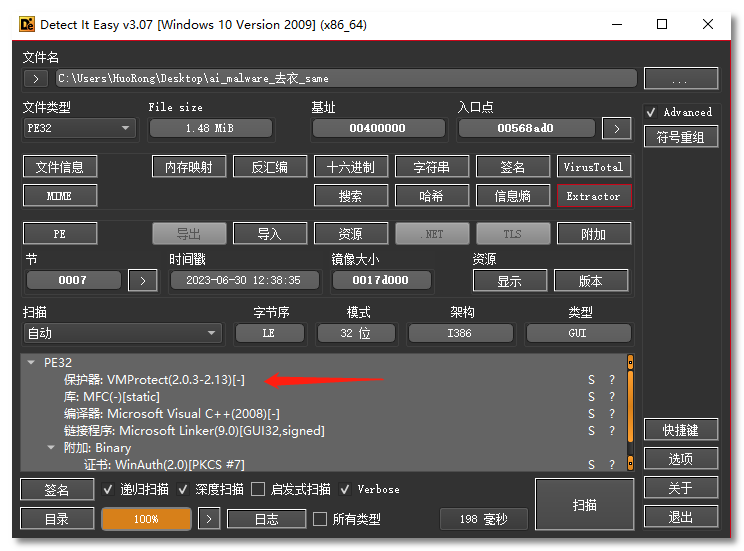Open 内存映射 memory map
Screen dimensions: 744x551
coord(189,167)
